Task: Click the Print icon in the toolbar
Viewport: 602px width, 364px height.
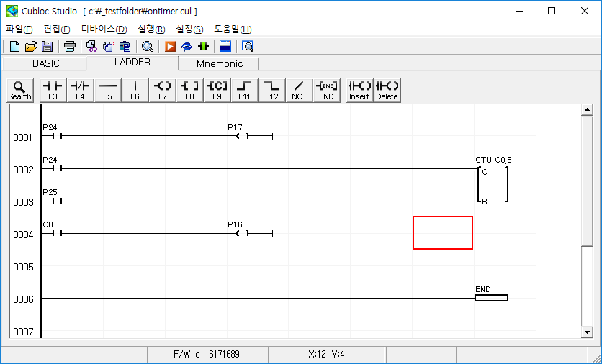Action: pos(70,47)
